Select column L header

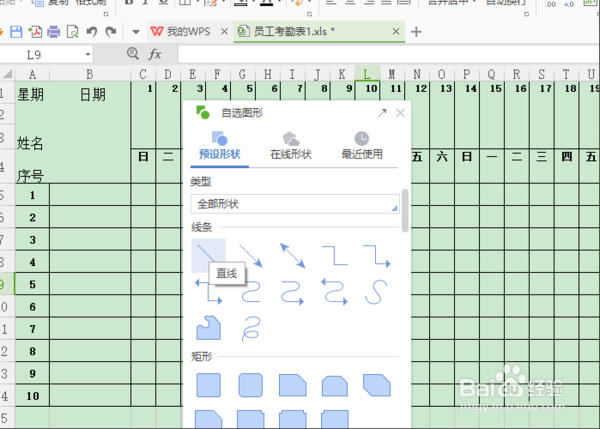click(x=367, y=73)
